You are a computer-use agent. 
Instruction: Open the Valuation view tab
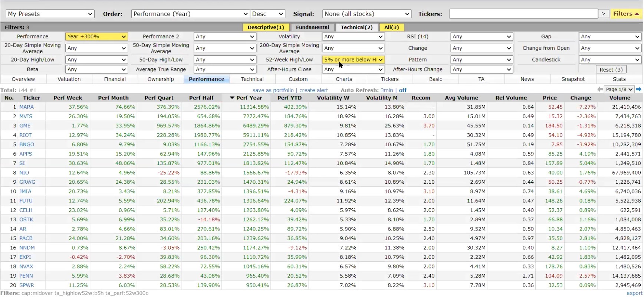pyautogui.click(x=69, y=79)
